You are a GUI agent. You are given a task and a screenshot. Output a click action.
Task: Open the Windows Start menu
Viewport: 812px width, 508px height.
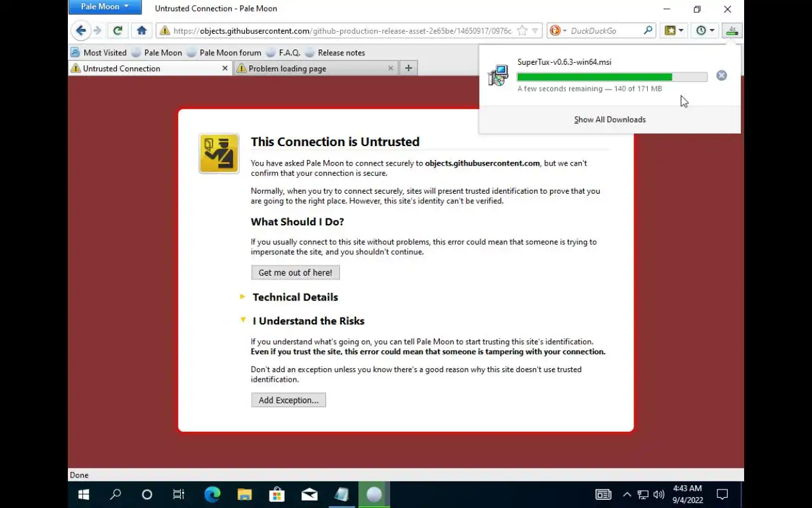click(84, 495)
